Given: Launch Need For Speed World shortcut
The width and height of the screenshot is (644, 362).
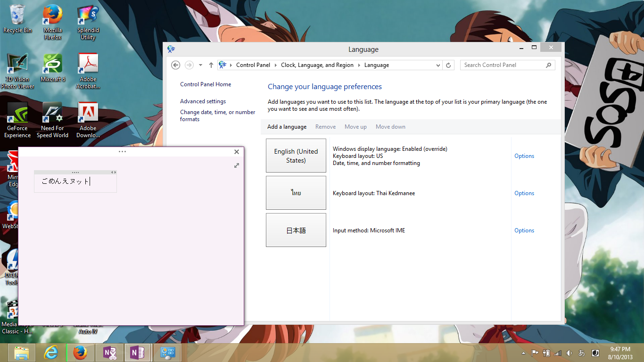Looking at the screenshot, I should pos(53,120).
